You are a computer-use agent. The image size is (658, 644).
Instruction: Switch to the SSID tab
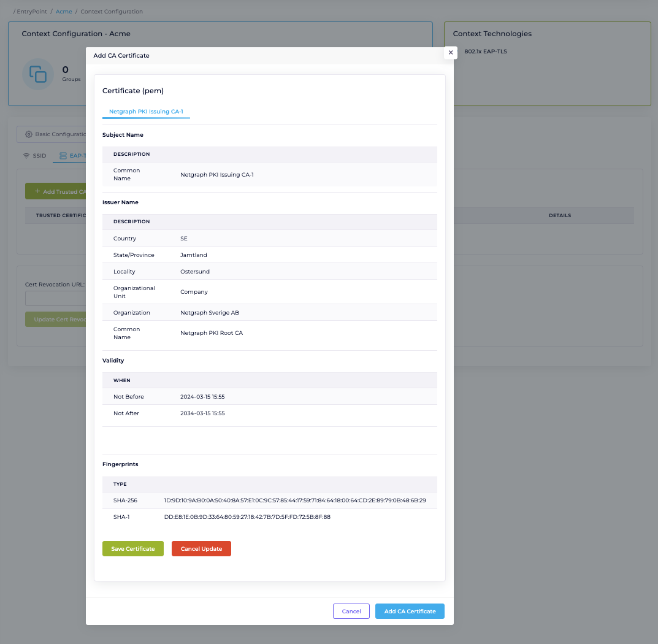pos(39,156)
